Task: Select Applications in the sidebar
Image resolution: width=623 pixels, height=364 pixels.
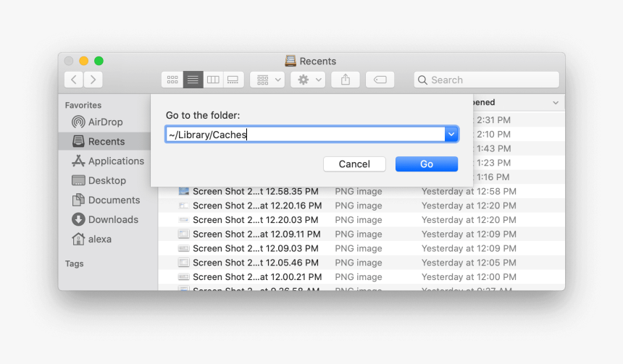Action: tap(115, 161)
